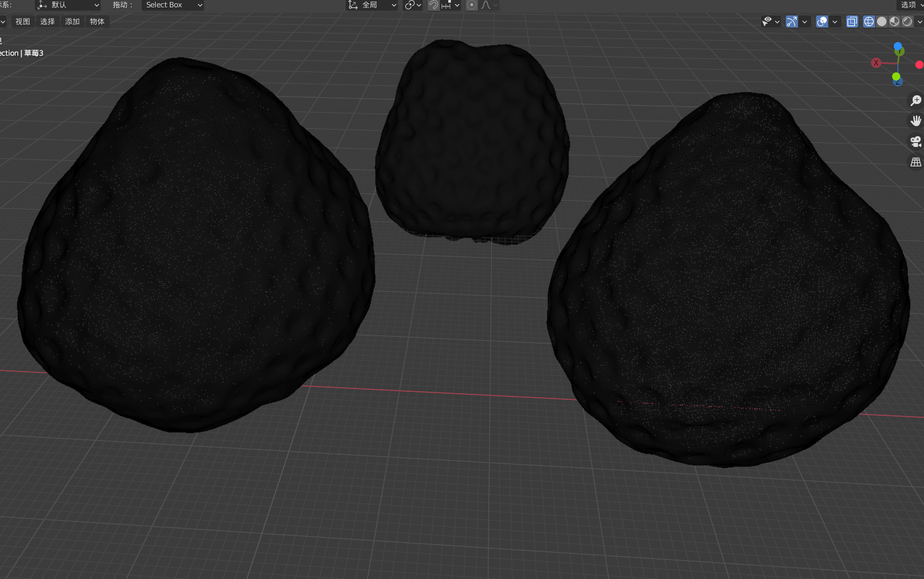Switch to wireframe viewport shading
924x579 pixels.
869,21
